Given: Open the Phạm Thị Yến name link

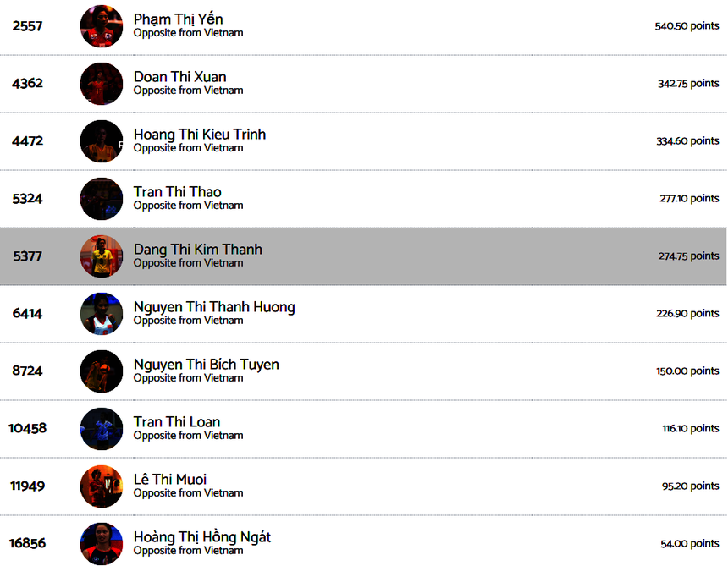Looking at the screenshot, I should tap(178, 19).
